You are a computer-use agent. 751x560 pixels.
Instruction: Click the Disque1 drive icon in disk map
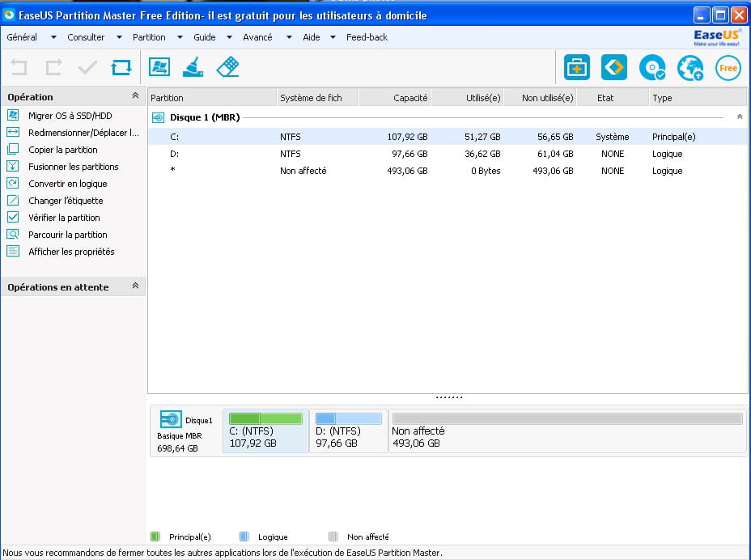(x=171, y=419)
